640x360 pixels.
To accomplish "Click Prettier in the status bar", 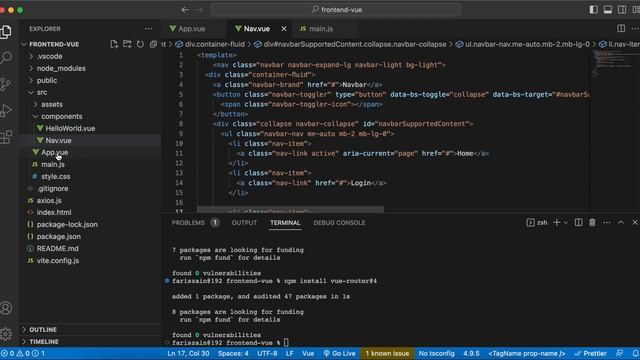I will 590,353.
